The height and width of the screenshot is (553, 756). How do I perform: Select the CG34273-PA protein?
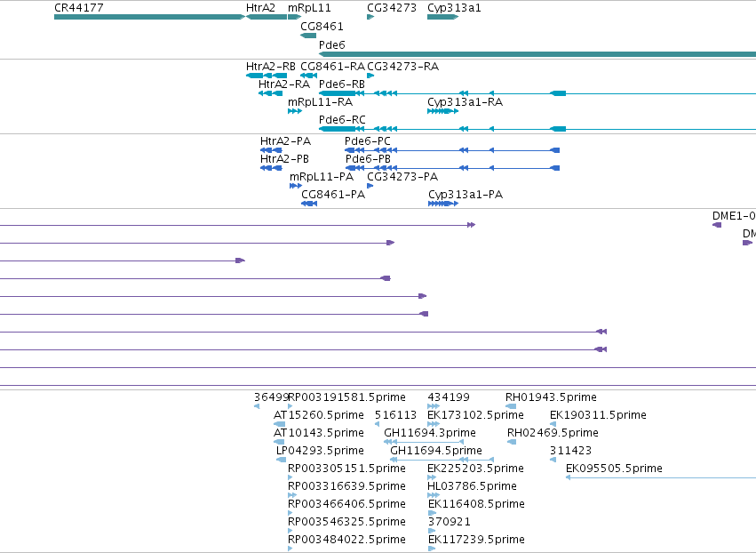pyautogui.click(x=370, y=186)
